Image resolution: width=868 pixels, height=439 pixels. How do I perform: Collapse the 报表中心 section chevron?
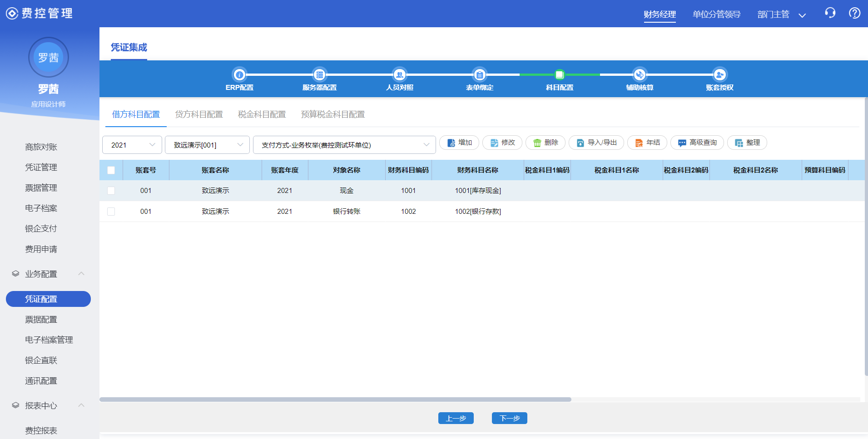click(81, 405)
